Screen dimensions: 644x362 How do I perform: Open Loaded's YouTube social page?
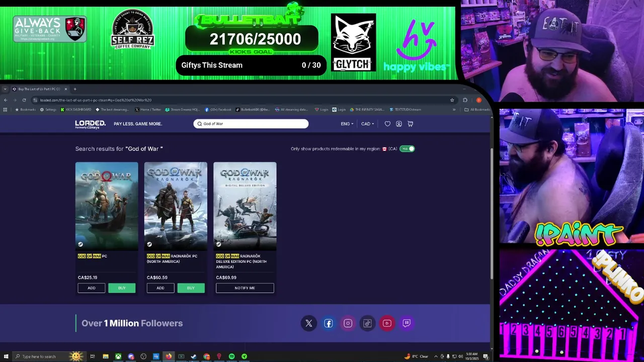387,323
